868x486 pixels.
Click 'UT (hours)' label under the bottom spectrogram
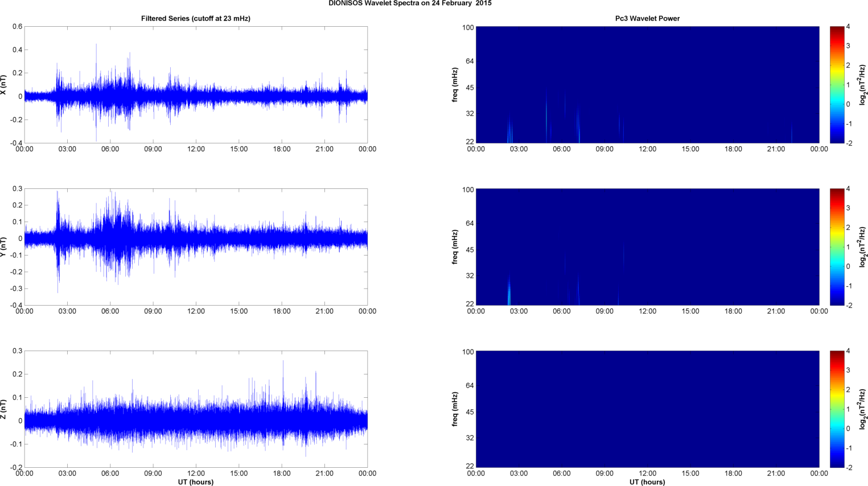pos(647,482)
